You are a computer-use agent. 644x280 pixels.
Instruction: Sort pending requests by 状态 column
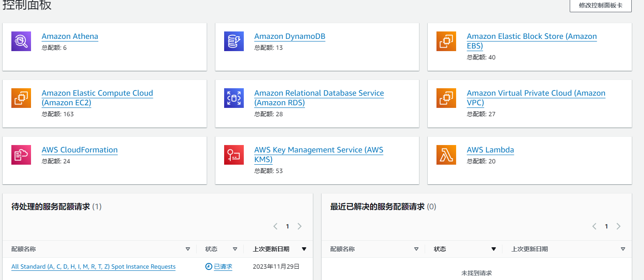tap(235, 249)
